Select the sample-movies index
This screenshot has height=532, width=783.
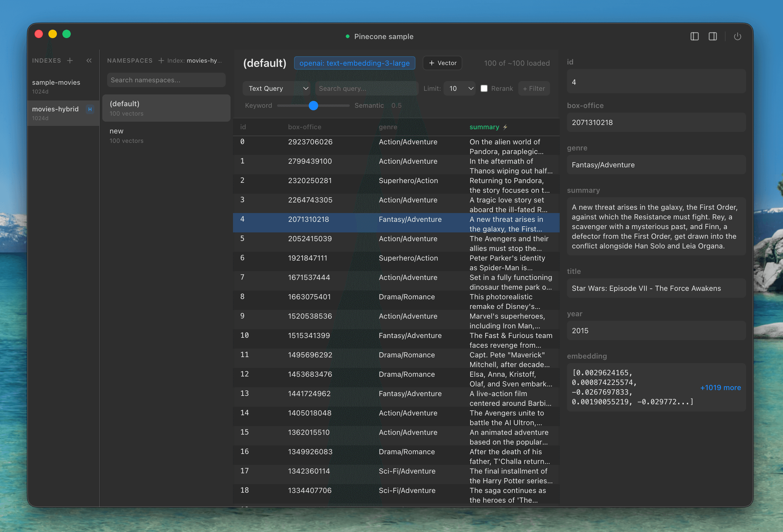pos(63,86)
